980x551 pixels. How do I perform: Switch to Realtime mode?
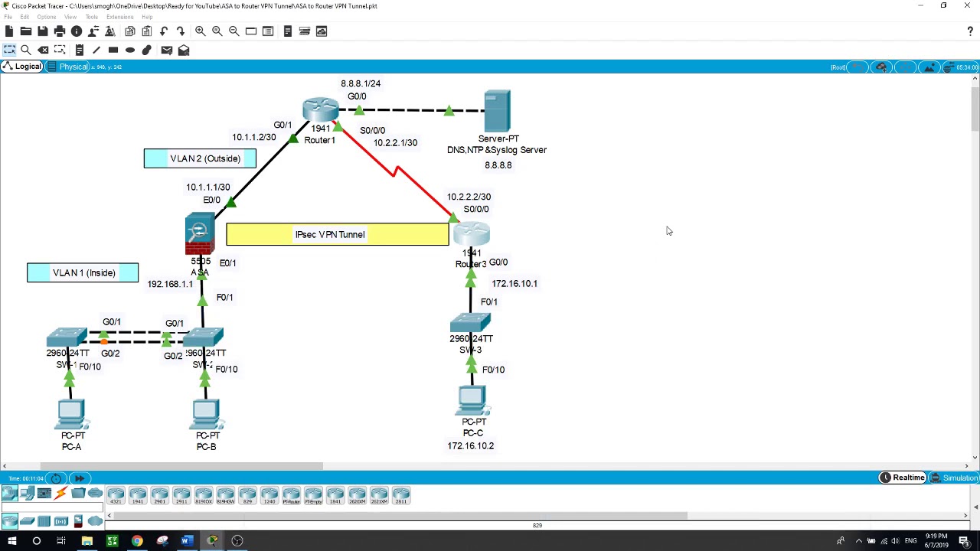pos(903,478)
